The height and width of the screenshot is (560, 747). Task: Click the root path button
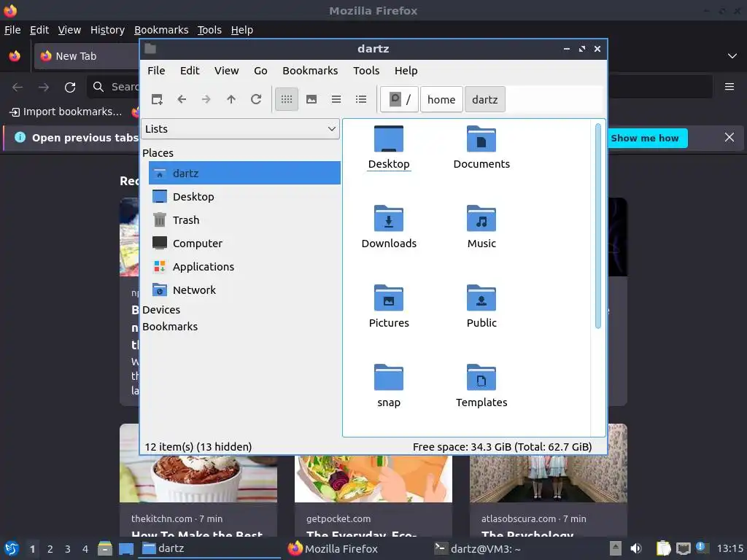(399, 99)
